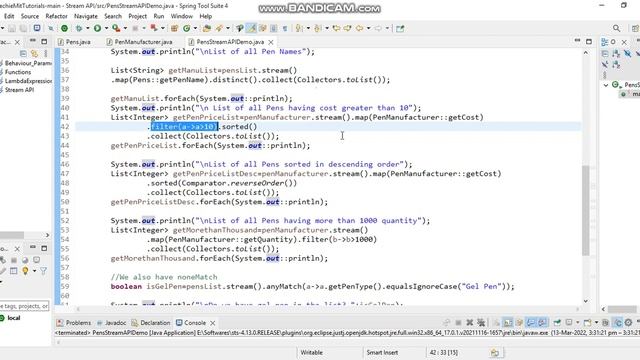640x360 pixels.
Task: Select Stream API project in Package Explorer
Action: [19, 90]
